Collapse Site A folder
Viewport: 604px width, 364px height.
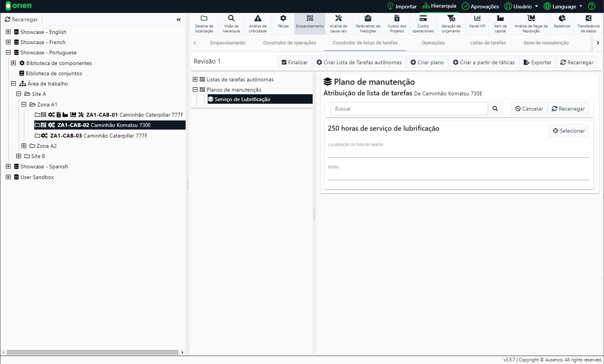click(19, 94)
